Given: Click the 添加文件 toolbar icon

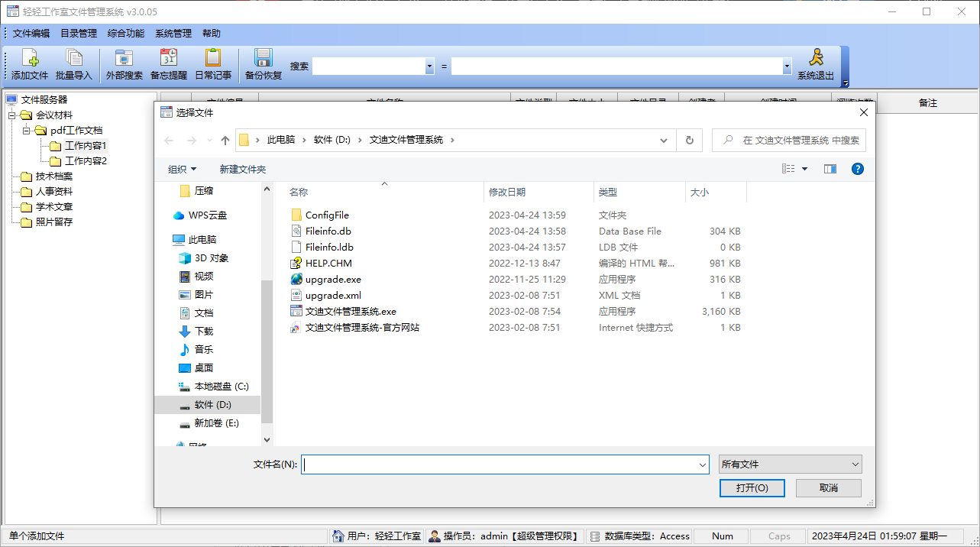Looking at the screenshot, I should (x=30, y=65).
